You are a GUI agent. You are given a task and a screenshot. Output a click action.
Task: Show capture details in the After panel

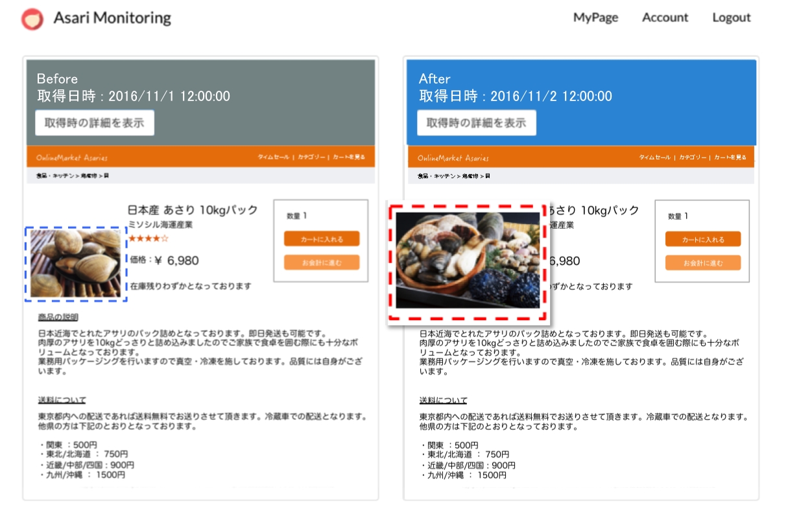477,122
